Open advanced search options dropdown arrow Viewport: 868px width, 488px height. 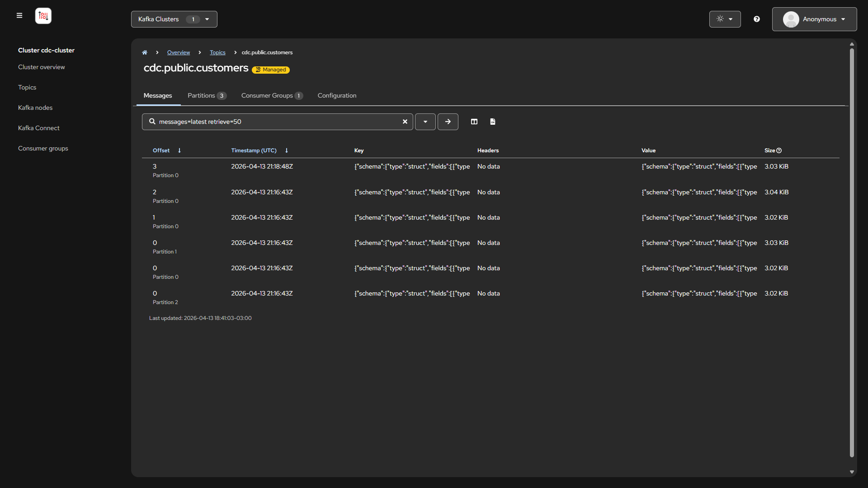click(425, 122)
